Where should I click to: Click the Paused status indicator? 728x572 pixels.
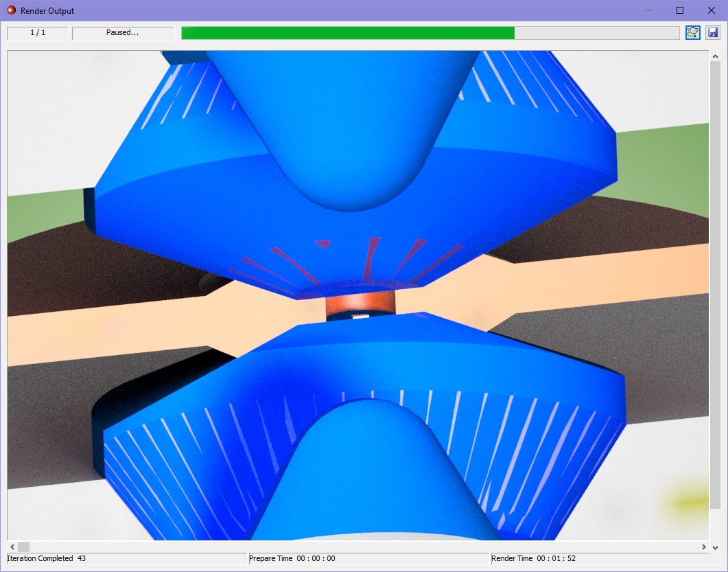coord(122,32)
